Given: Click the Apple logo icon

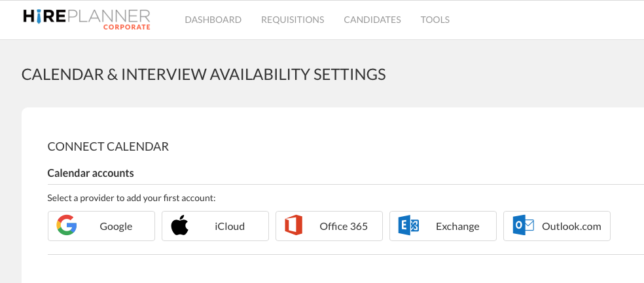Looking at the screenshot, I should point(180,226).
